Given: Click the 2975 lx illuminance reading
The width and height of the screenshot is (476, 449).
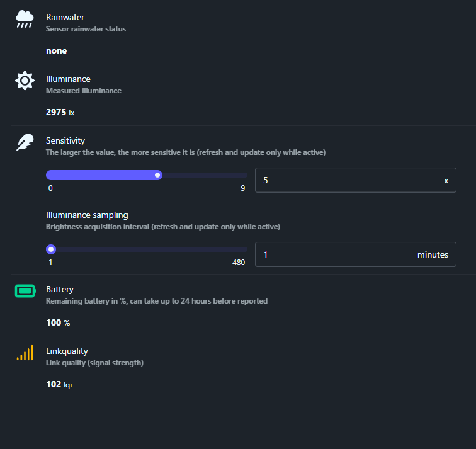Looking at the screenshot, I should click(x=60, y=112).
